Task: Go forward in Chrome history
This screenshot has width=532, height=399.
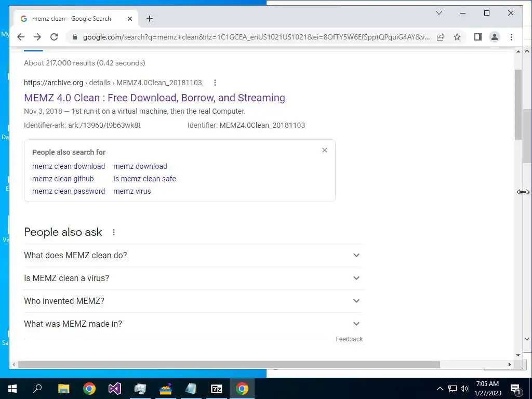Action: pos(37,37)
